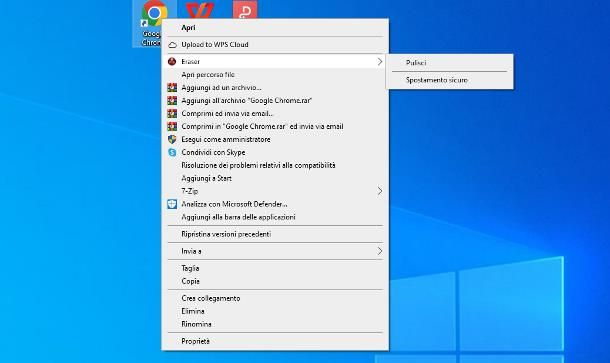Click the red WPS Office desktop icon
Screen dimensions: 610x363
(x=199, y=10)
